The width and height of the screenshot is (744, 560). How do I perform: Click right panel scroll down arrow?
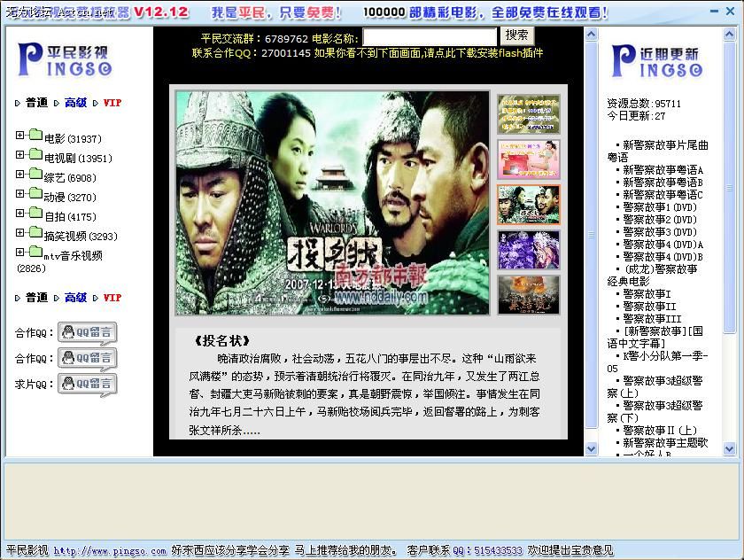point(729,448)
